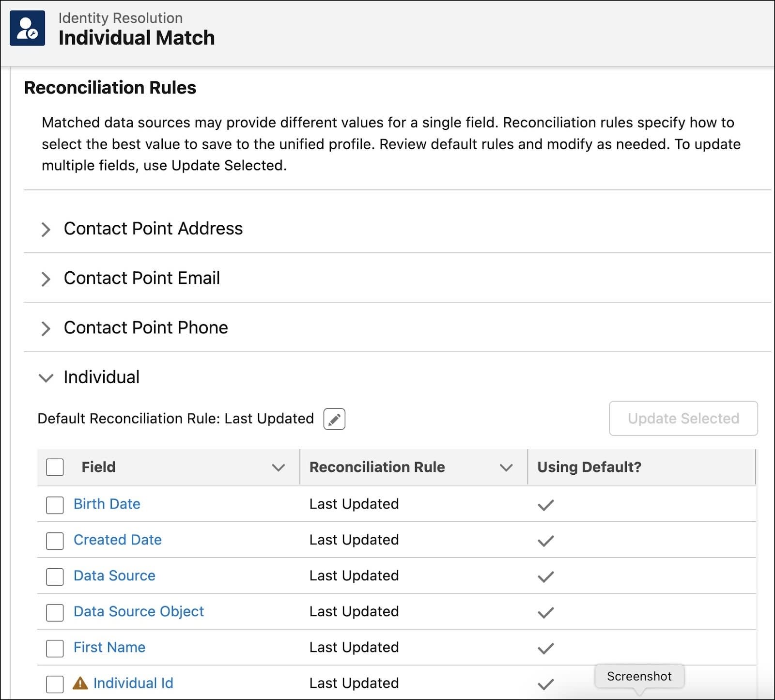Image resolution: width=775 pixels, height=700 pixels.
Task: Expand the Contact Point Phone section
Action: click(x=46, y=328)
